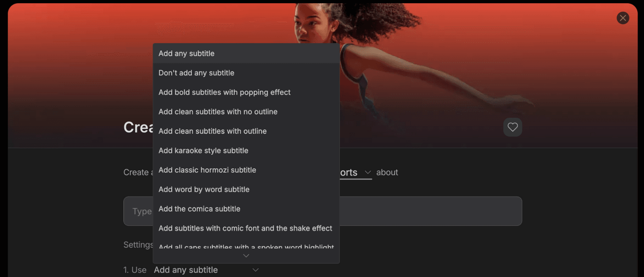This screenshot has height=277, width=644.
Task: Choose 'Add clean subtitles with outline'
Action: [x=246, y=131]
